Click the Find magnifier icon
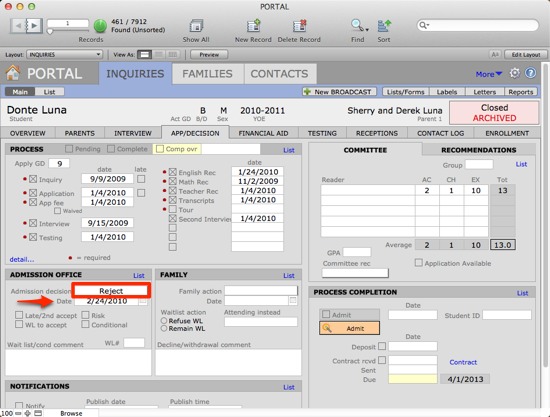 (x=357, y=25)
